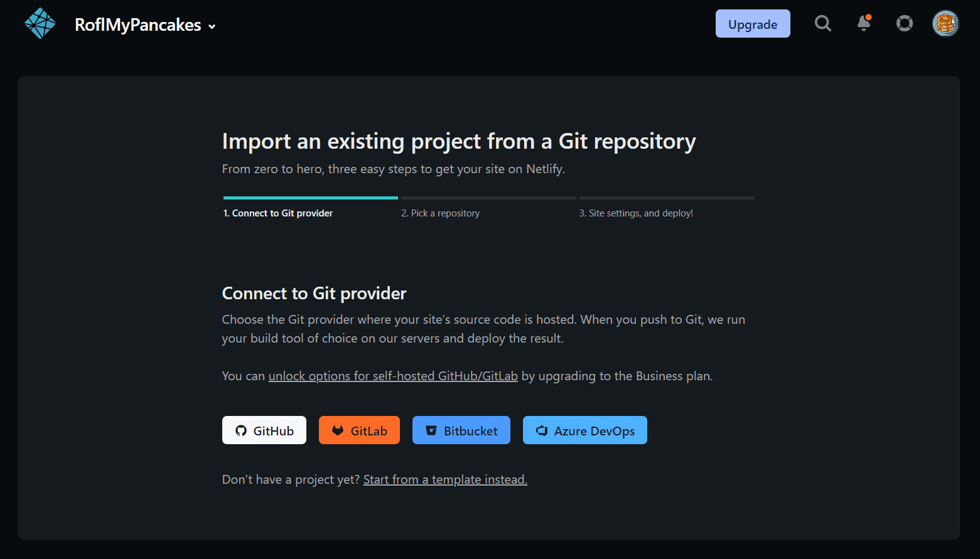Select the 'Connect to Git provider' step

click(x=278, y=213)
